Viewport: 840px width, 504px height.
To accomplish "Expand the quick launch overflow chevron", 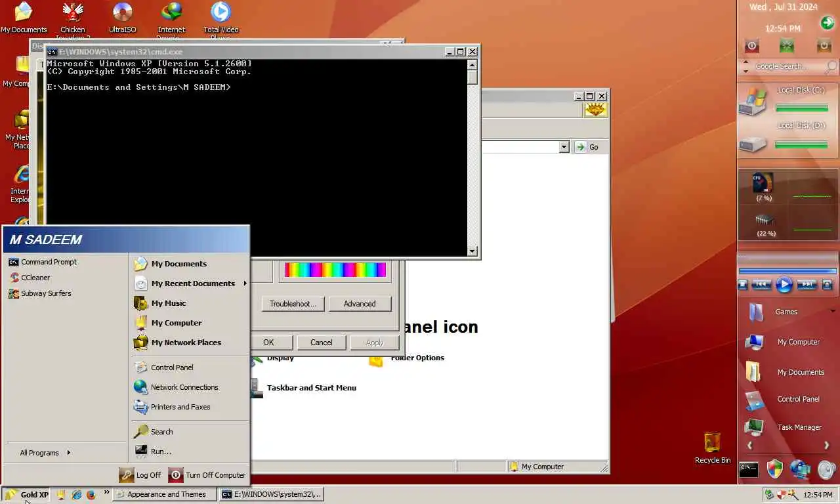I will pos(106,492).
